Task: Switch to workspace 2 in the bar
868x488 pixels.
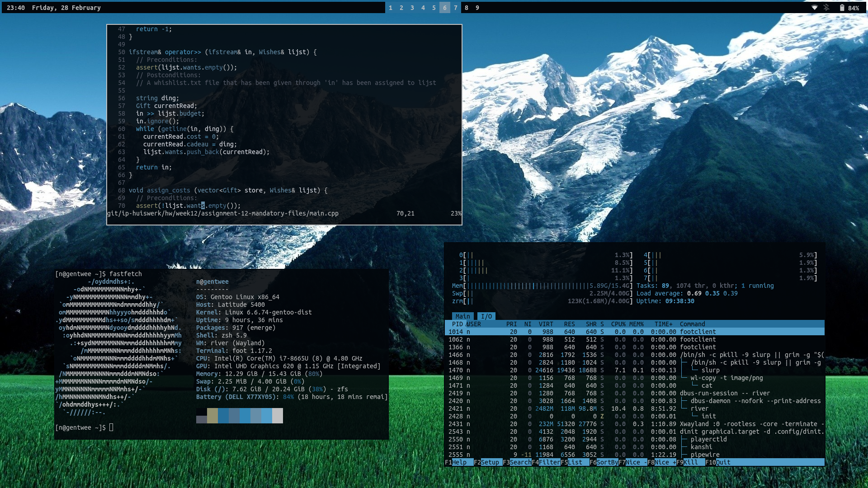Action: click(401, 8)
